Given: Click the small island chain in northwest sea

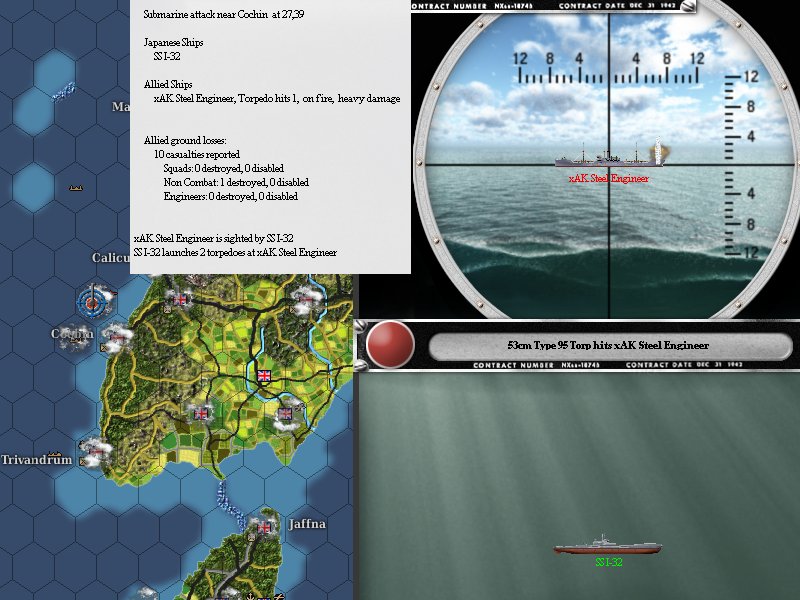Looking at the screenshot, I should pos(64,91).
